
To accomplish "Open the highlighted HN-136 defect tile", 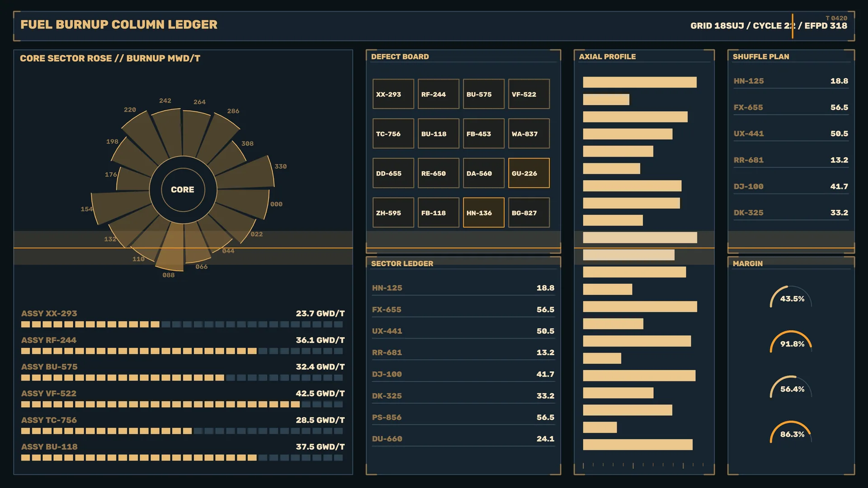I will click(483, 212).
